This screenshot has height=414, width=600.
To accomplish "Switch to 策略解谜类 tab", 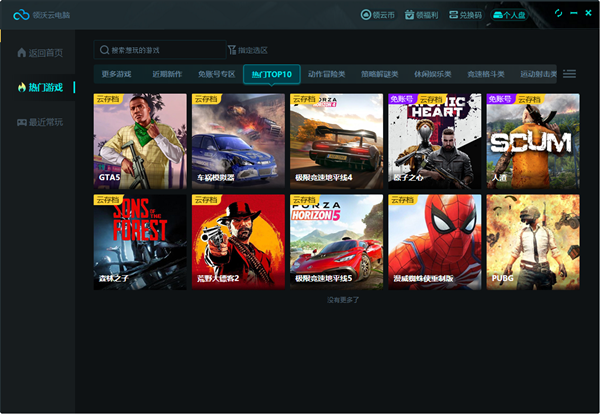I will click(x=380, y=74).
